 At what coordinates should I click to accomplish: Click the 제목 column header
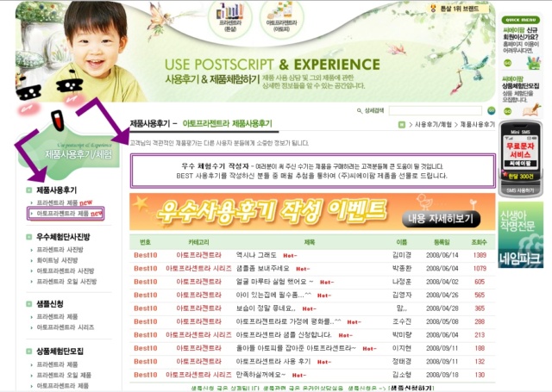pyautogui.click(x=309, y=242)
